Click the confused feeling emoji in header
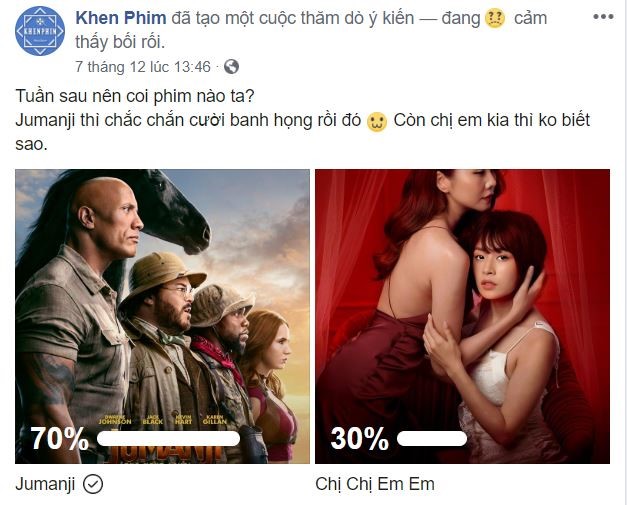This screenshot has width=627, height=505. (x=495, y=18)
